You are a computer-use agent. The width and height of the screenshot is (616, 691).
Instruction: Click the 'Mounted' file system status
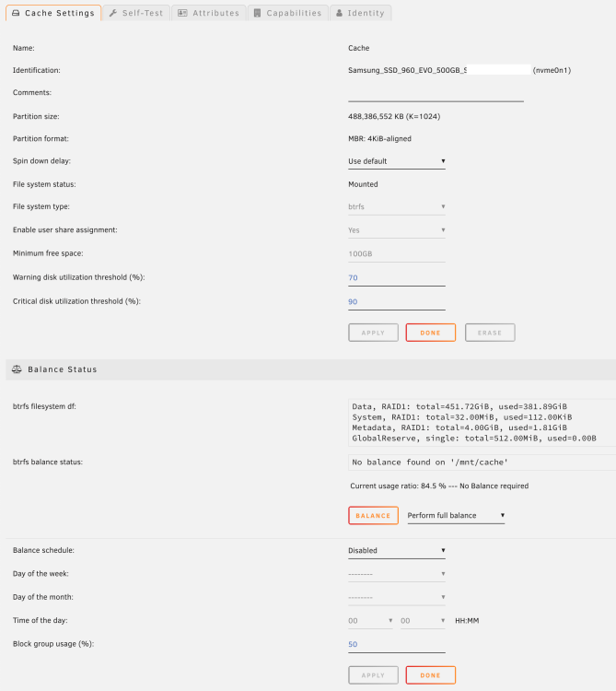click(363, 184)
